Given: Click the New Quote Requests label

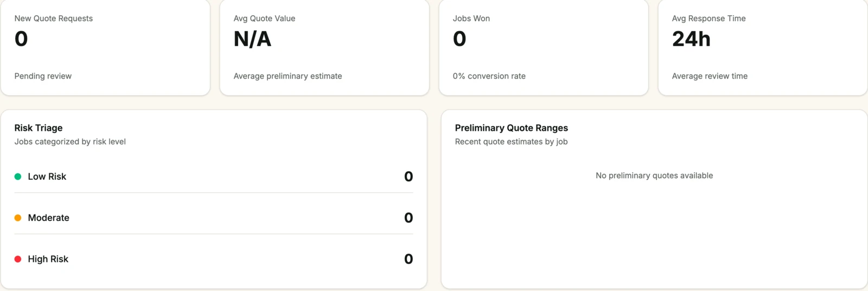Looking at the screenshot, I should pos(54,18).
